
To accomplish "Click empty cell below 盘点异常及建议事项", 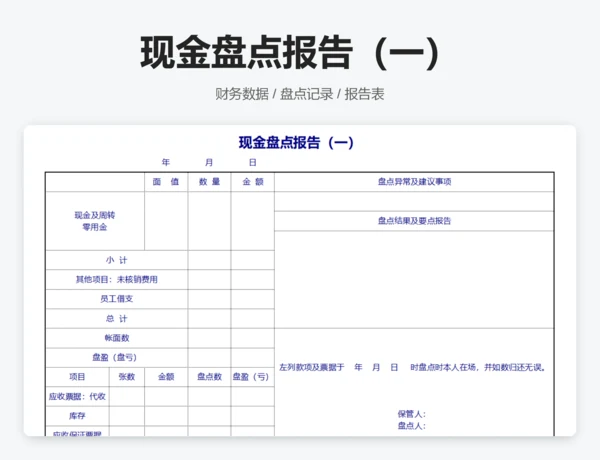I will (x=414, y=201).
